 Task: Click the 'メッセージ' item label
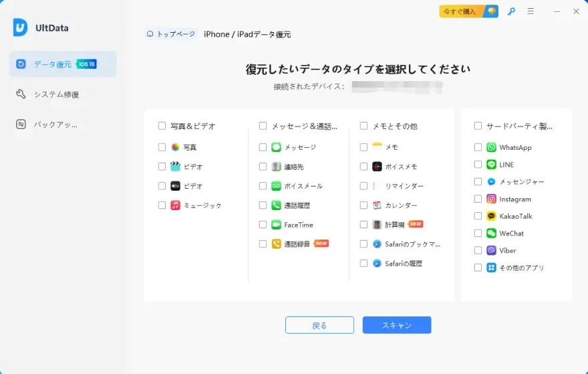300,147
